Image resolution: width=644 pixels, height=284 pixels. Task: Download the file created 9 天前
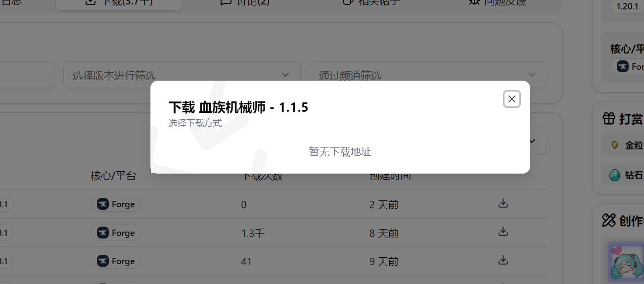503,260
